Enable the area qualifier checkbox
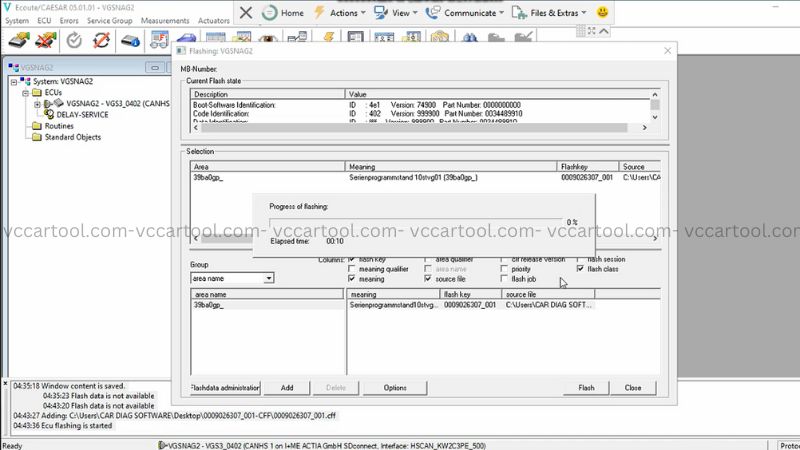Viewport: 800px width, 450px height. (x=428, y=259)
